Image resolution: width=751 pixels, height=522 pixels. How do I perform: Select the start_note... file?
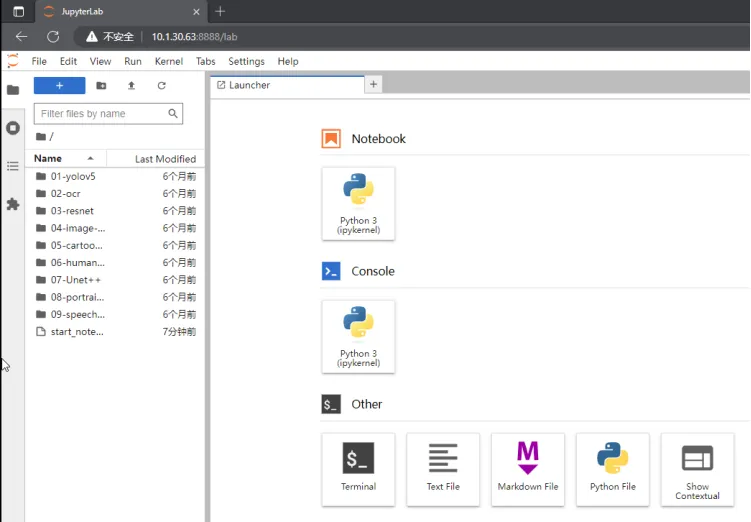[115, 331]
